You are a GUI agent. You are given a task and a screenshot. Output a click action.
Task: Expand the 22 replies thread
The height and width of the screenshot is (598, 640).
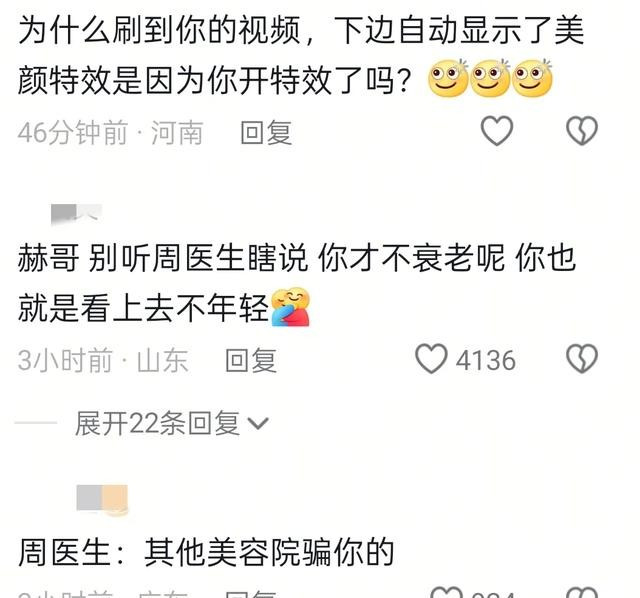171,423
